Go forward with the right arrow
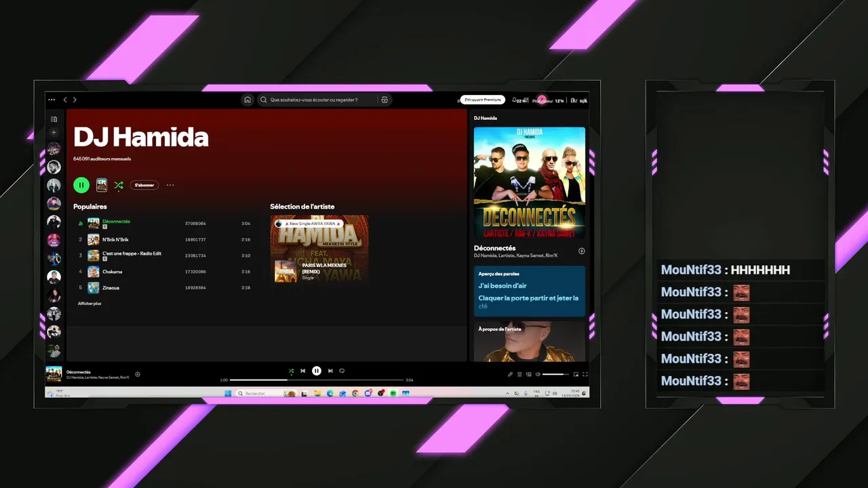 coord(75,100)
